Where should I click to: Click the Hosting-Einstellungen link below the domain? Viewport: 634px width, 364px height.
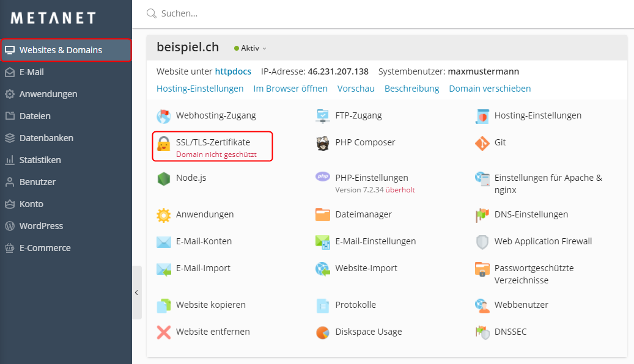click(x=200, y=89)
